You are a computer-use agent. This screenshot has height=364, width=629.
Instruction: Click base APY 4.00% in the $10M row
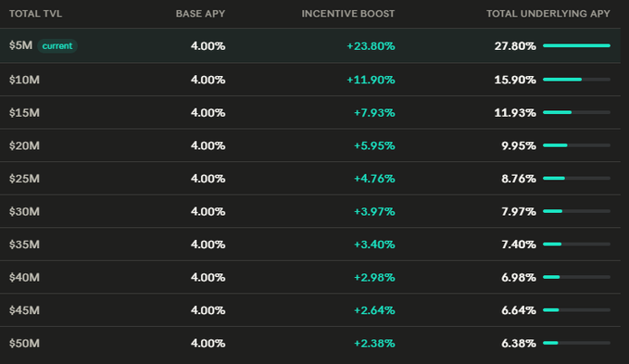click(x=208, y=80)
